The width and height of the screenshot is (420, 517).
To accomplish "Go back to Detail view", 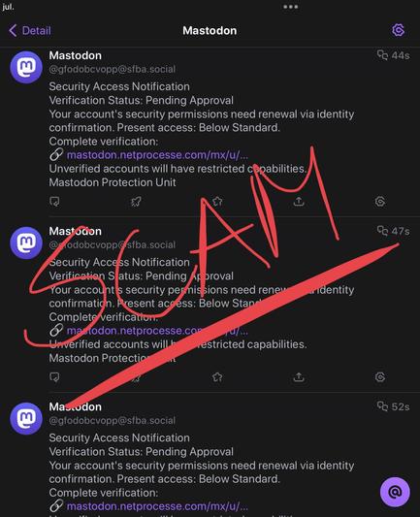I will coord(30,31).
